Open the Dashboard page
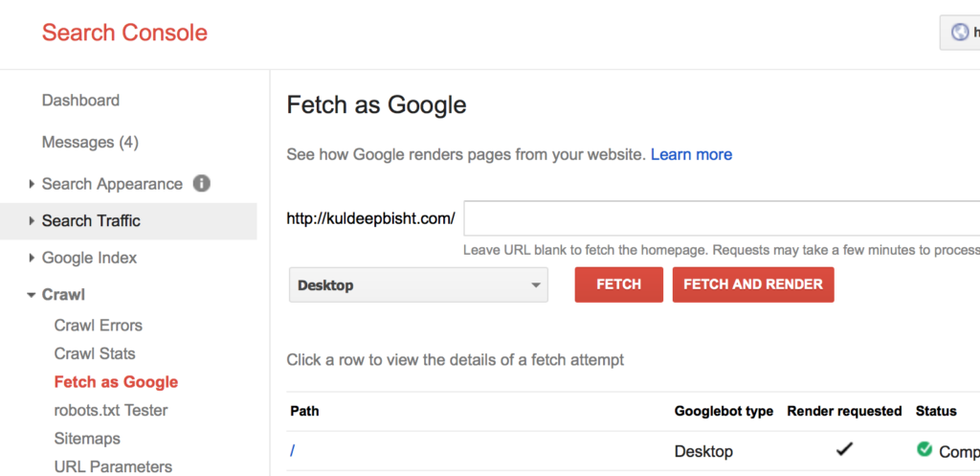 [80, 101]
